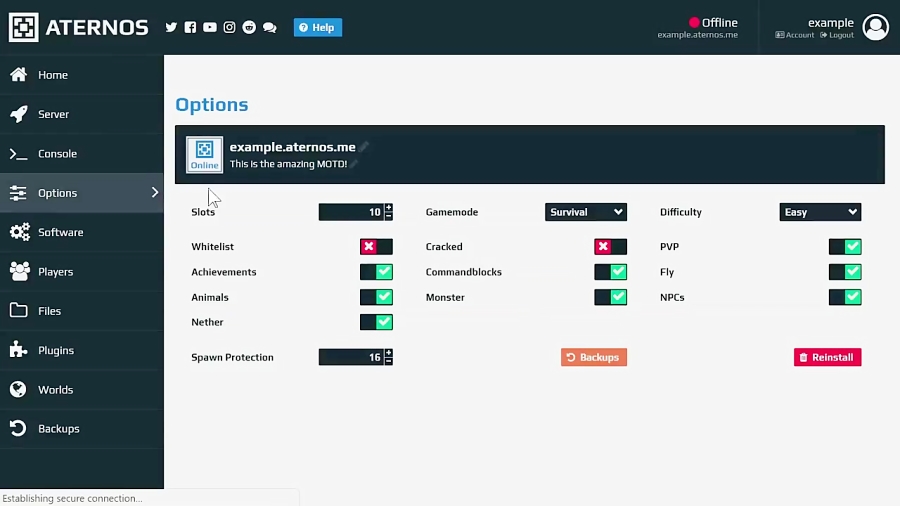Screen dimensions: 900x506
Task: Open the Aternos Twitter page
Action: coord(171,27)
